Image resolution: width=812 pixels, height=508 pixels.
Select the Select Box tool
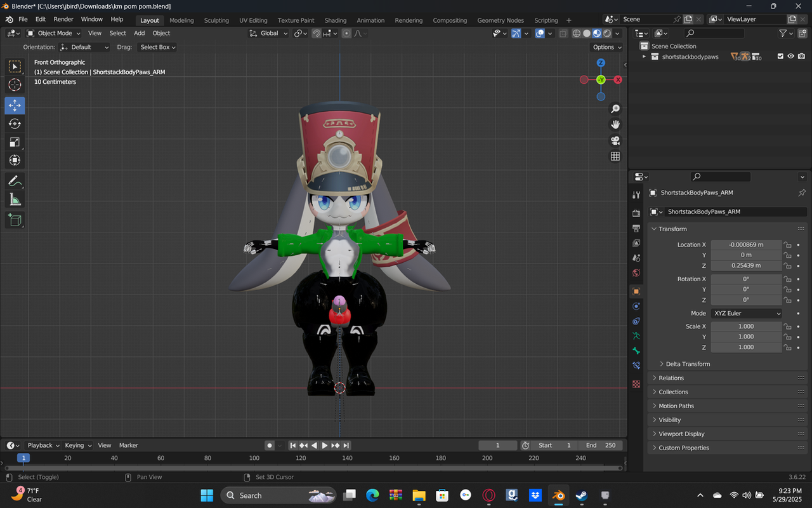coord(15,67)
